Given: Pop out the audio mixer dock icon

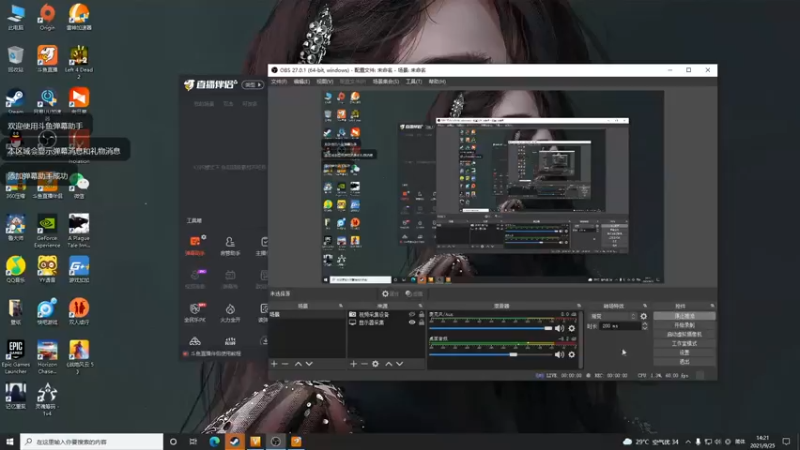Looking at the screenshot, I should [x=579, y=306].
